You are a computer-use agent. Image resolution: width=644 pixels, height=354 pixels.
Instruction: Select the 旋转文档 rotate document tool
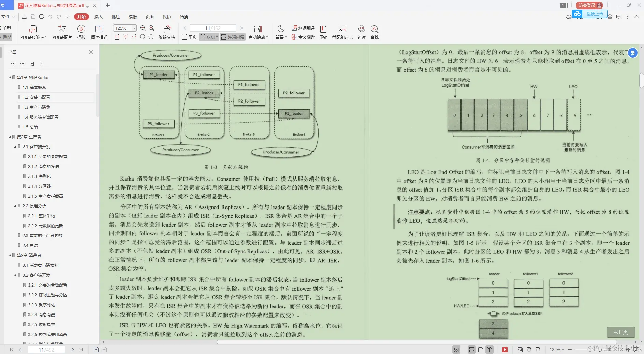166,32
